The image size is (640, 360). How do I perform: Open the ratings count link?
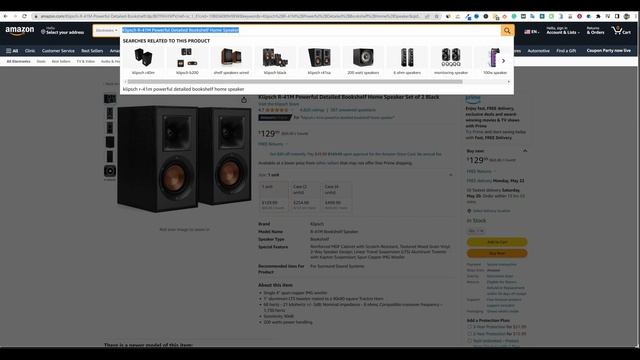pyautogui.click(x=312, y=110)
